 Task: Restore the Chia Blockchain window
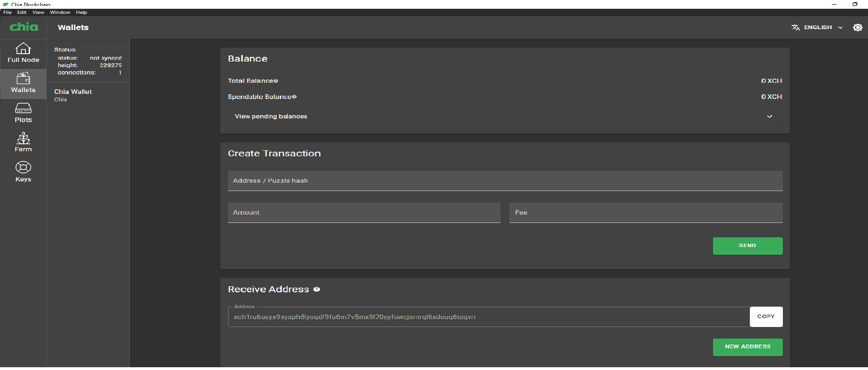855,4
